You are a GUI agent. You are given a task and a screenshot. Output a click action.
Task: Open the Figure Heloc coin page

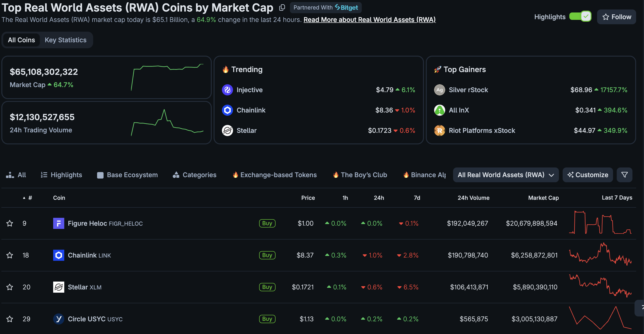coord(105,223)
